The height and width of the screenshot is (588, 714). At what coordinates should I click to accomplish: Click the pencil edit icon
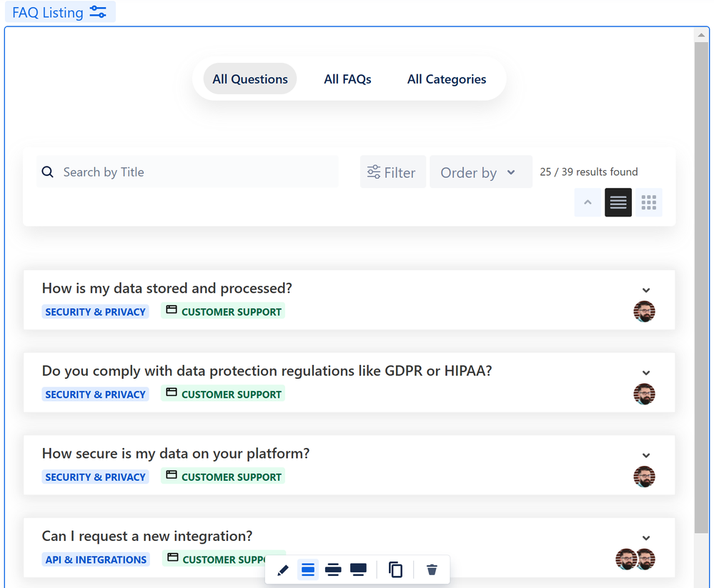pos(283,570)
